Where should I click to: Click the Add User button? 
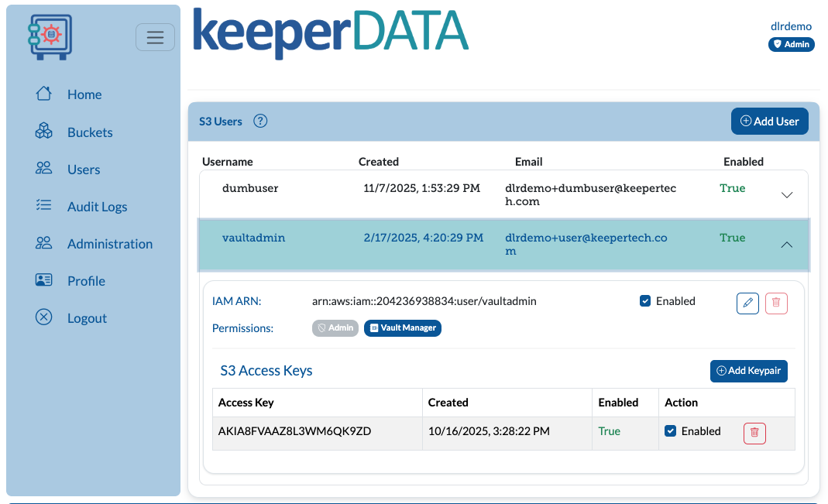click(x=769, y=122)
